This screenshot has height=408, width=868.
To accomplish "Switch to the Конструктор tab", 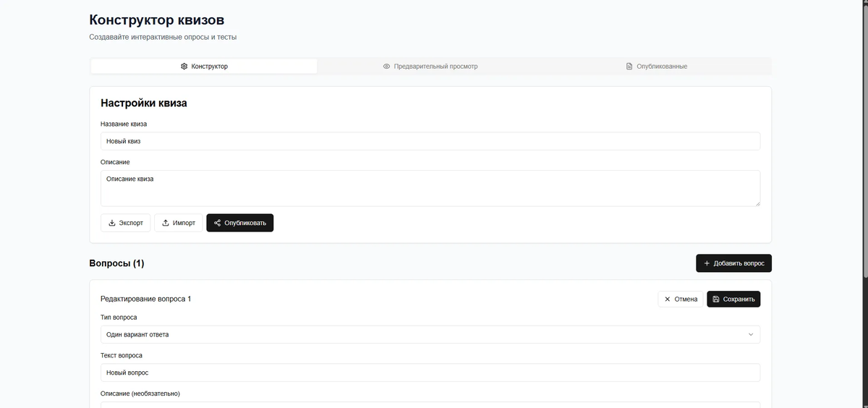I will pos(204,66).
